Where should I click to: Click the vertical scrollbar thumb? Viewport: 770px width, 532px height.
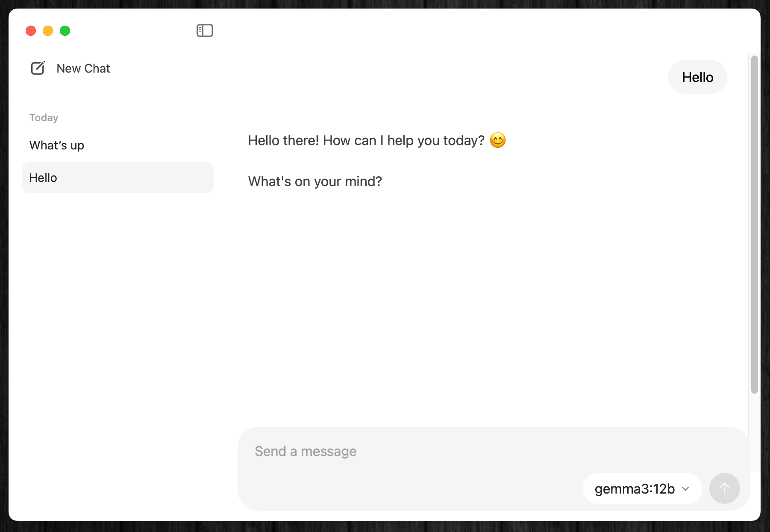755,224
